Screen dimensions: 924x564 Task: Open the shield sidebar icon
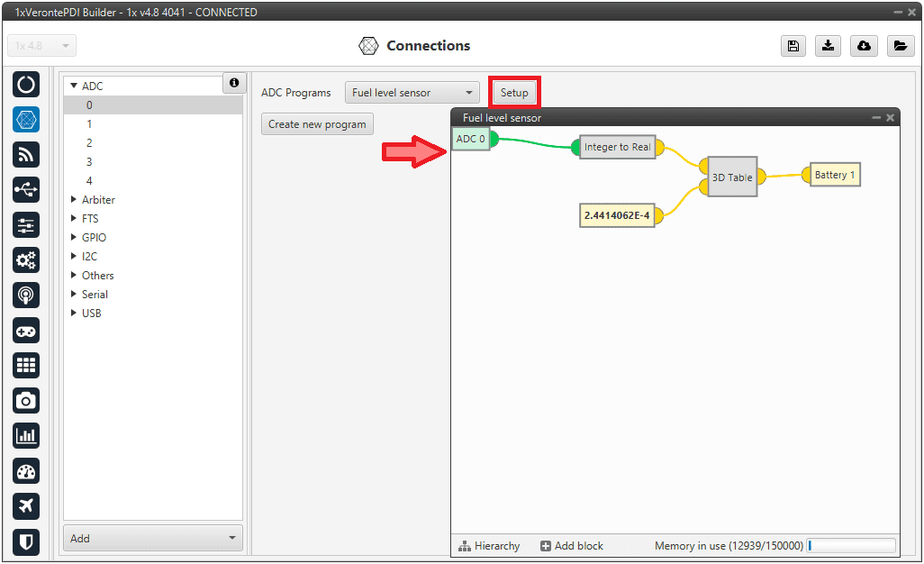[x=26, y=541]
